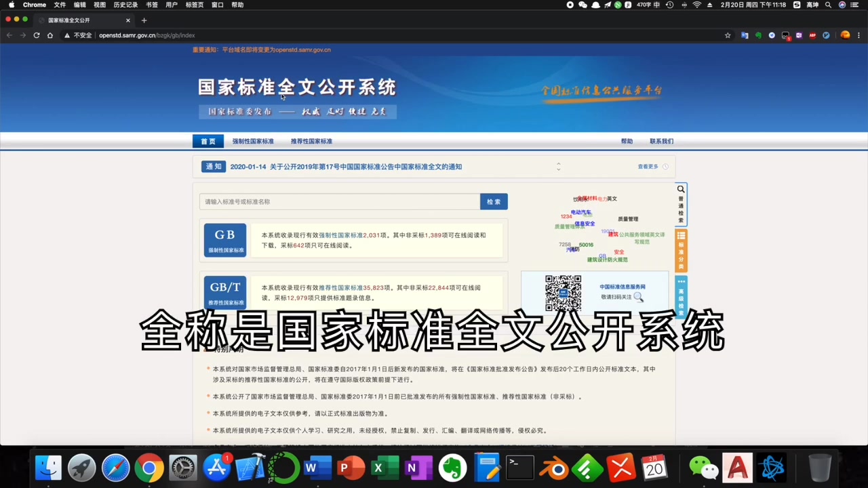Open Spotlight search in the menu bar
The width and height of the screenshot is (868, 488).
point(828,5)
